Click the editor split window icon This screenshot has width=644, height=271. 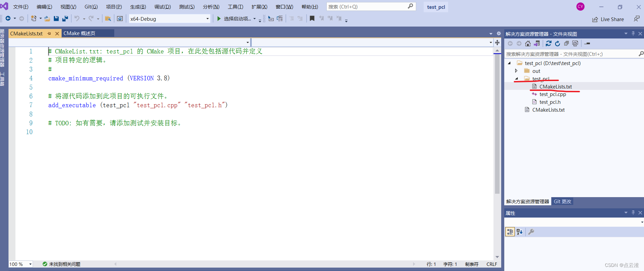click(497, 43)
